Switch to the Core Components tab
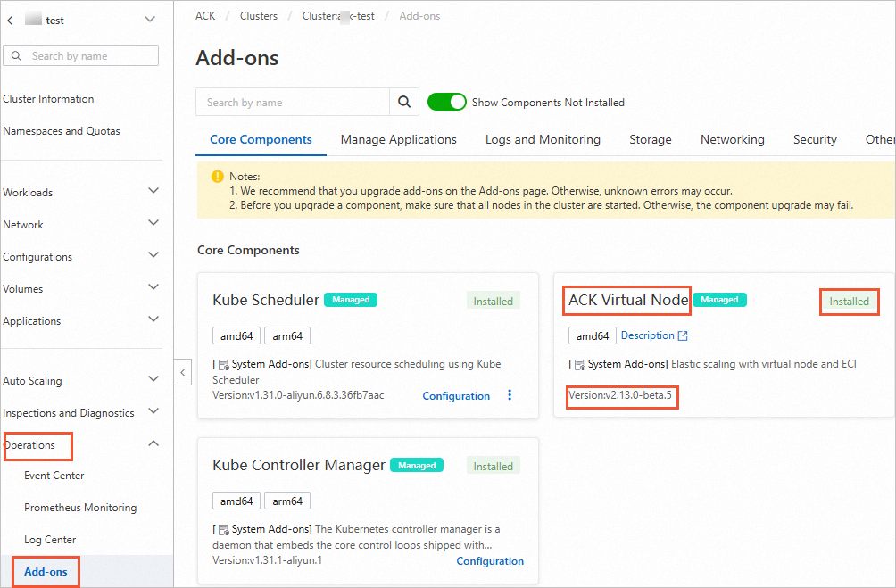This screenshot has width=896, height=588. pos(261,139)
